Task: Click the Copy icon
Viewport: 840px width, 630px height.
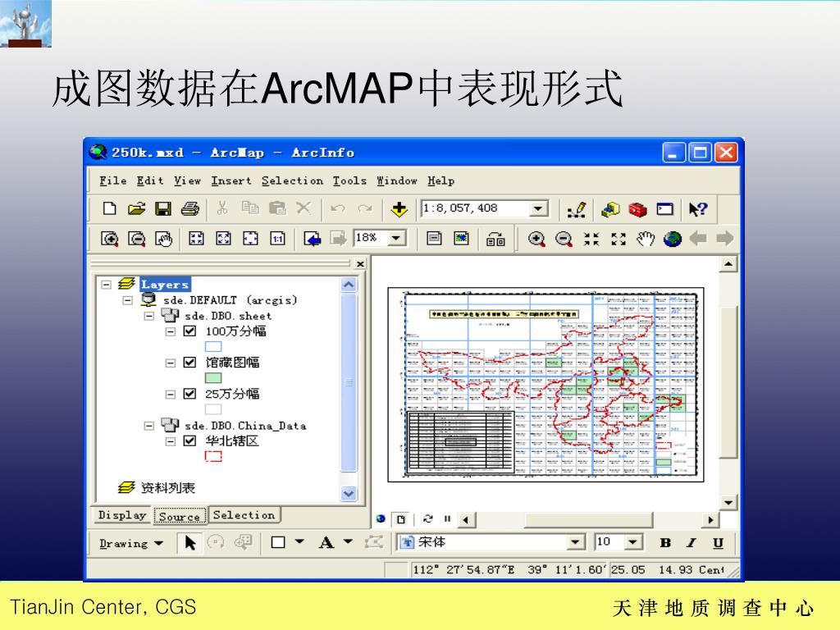Action: click(x=250, y=208)
